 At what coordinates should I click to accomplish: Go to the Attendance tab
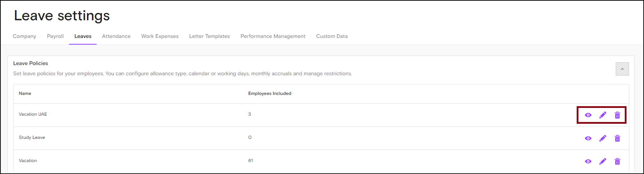[116, 36]
